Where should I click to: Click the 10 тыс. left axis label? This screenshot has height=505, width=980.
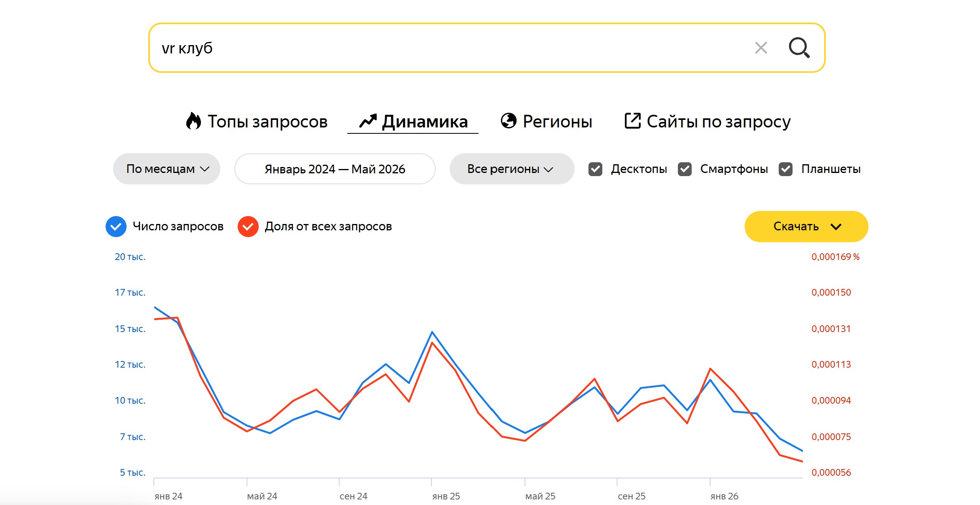tap(130, 401)
